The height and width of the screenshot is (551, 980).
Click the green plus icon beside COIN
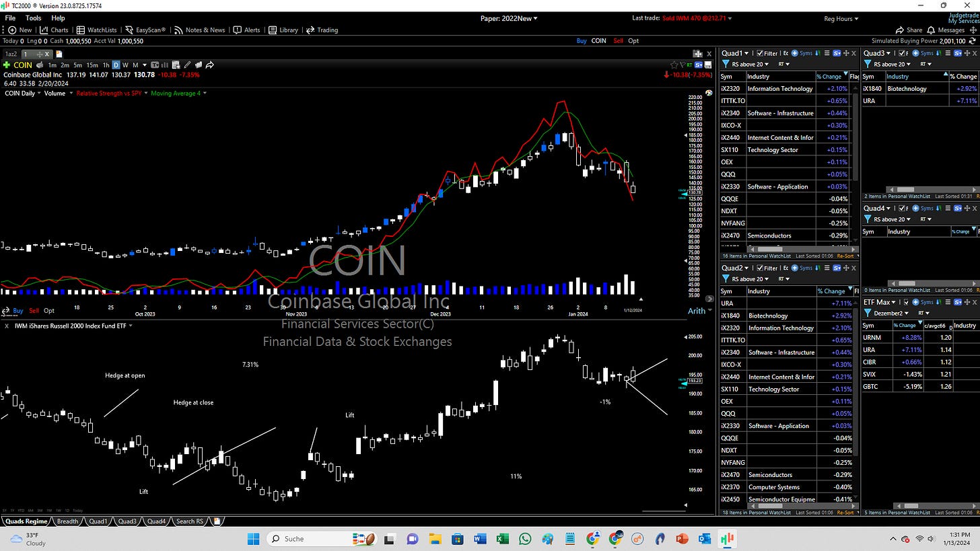click(7, 65)
